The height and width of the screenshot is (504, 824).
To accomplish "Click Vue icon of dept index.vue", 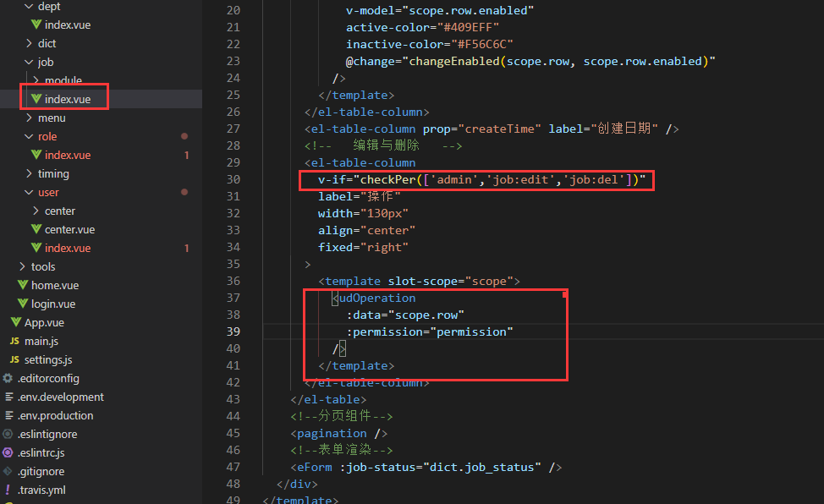I will (x=36, y=25).
